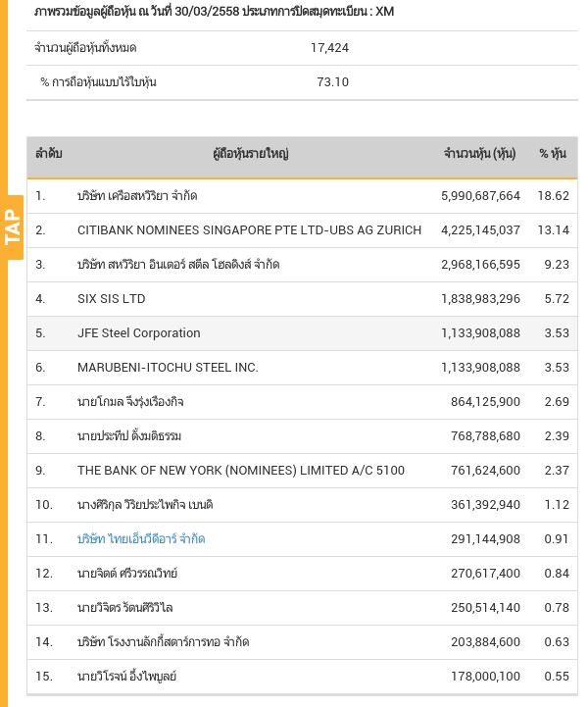Click percentage value 0.63

pyautogui.click(x=557, y=641)
